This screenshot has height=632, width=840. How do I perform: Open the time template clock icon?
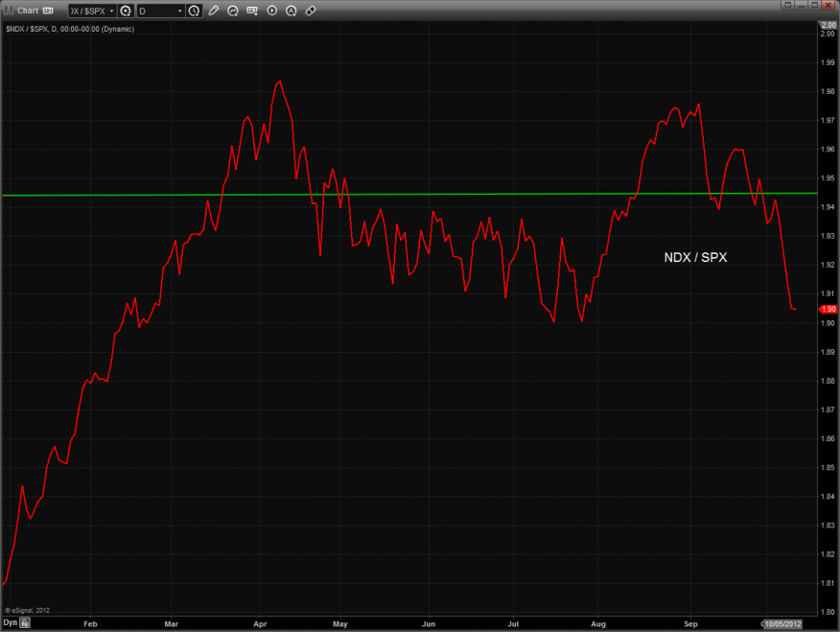point(194,11)
